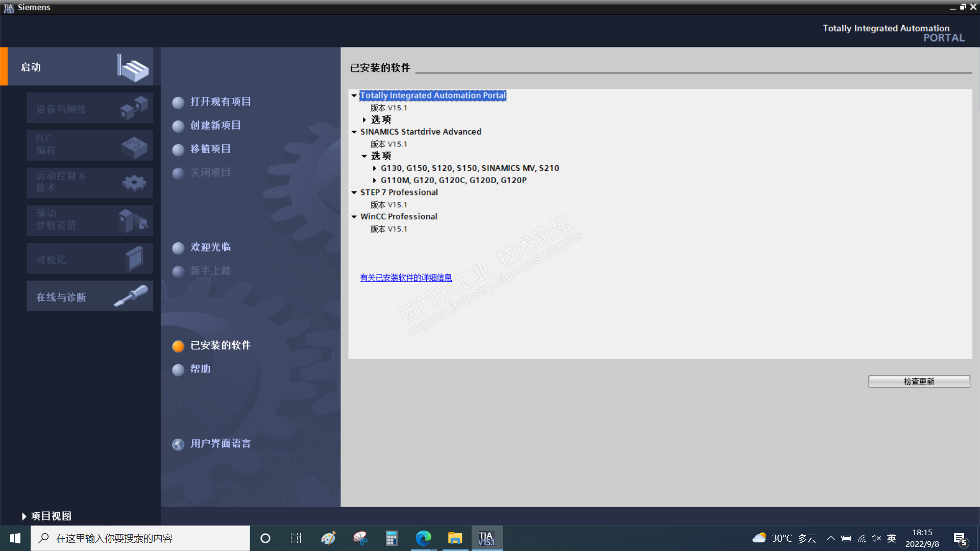Click the Start portal layers icon
This screenshot has height=551, width=980.
coord(133,67)
